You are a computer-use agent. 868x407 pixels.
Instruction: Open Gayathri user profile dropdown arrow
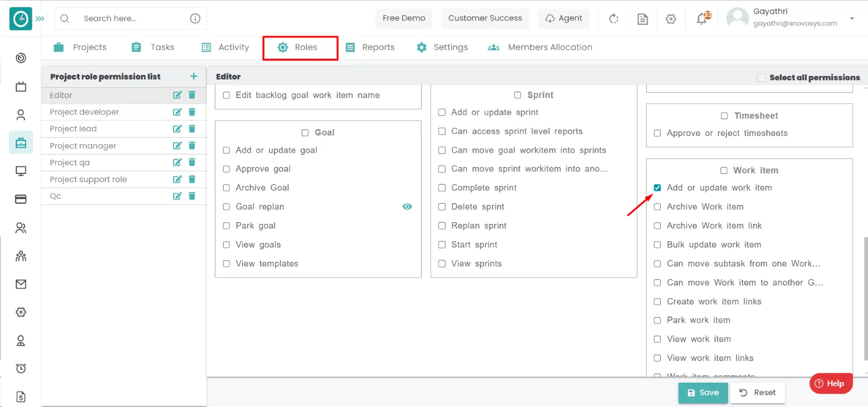click(x=852, y=18)
